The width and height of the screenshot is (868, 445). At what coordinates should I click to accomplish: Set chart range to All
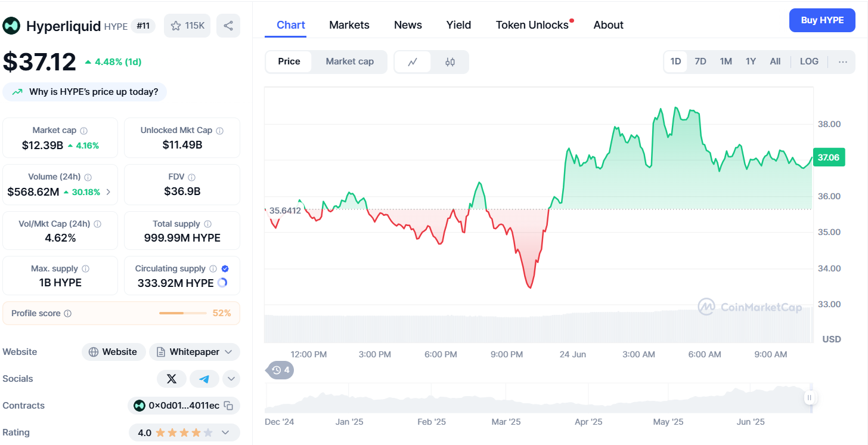pos(775,61)
